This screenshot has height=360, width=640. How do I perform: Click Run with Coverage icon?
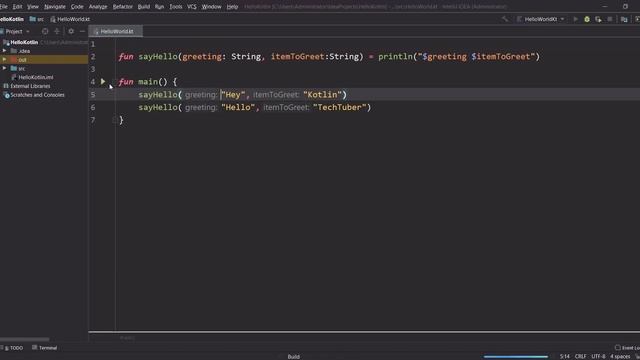[x=598, y=19]
